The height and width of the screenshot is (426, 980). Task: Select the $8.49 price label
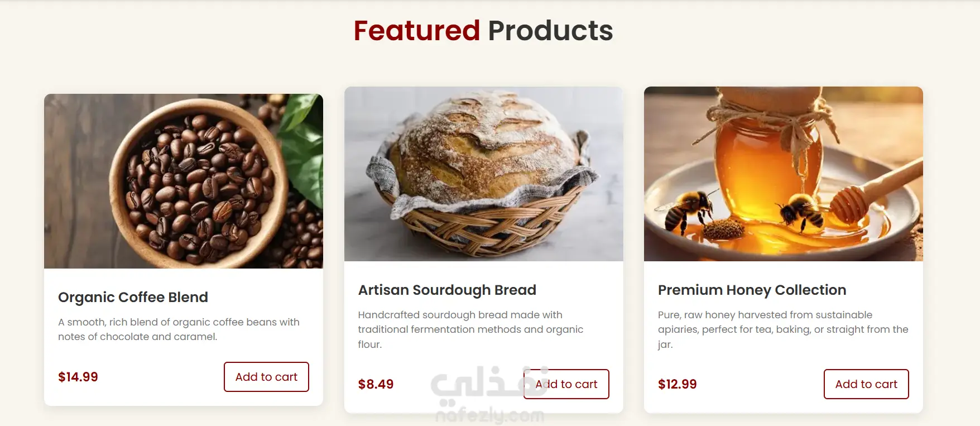tap(376, 384)
